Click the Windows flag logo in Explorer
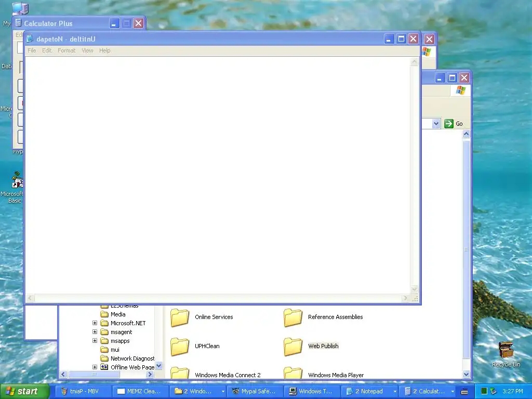532x399 pixels. click(x=460, y=90)
